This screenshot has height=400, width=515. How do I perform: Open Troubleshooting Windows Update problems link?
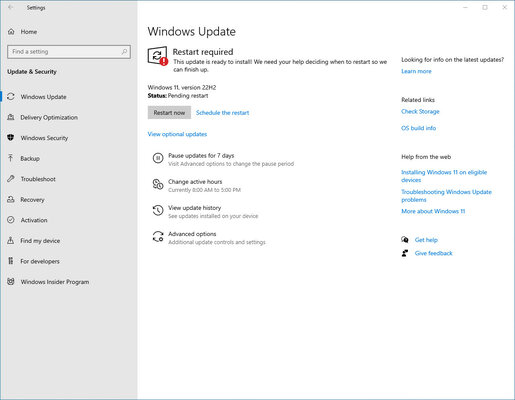click(x=446, y=196)
